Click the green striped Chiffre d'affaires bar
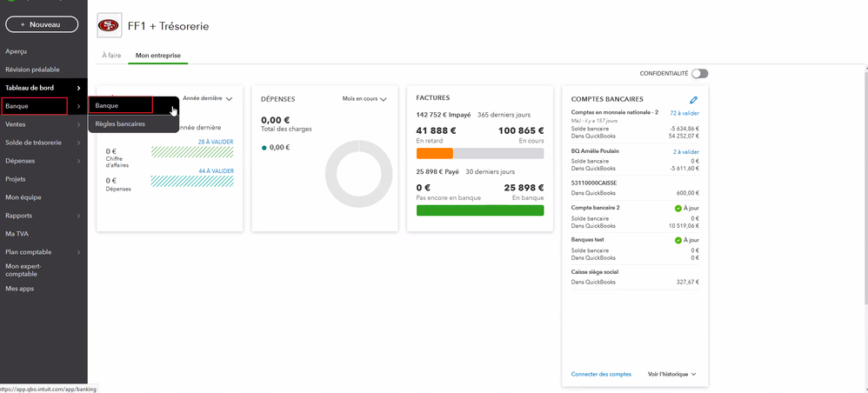Viewport: 868px width, 393px height. (x=192, y=152)
